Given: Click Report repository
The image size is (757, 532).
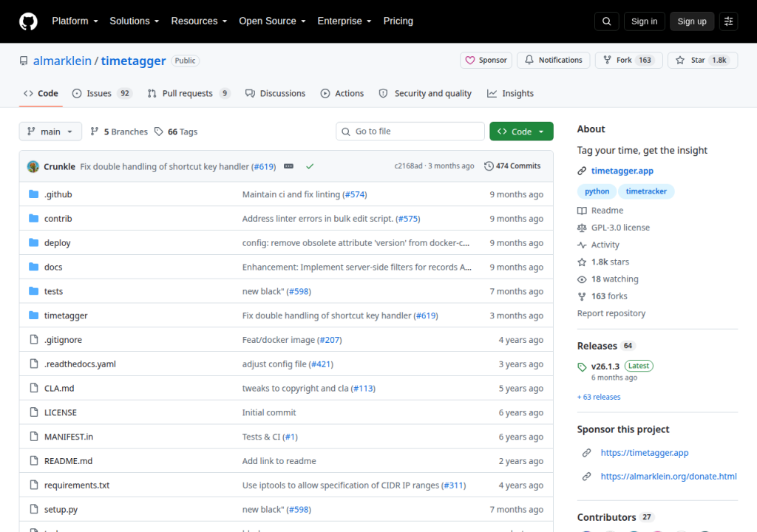Looking at the screenshot, I should pyautogui.click(x=611, y=313).
